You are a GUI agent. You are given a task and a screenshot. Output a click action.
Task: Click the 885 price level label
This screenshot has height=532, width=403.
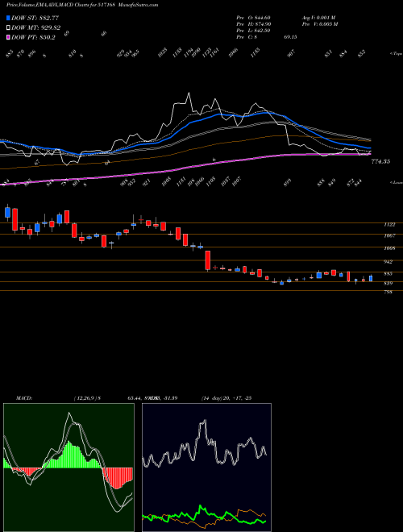[x=388, y=273]
